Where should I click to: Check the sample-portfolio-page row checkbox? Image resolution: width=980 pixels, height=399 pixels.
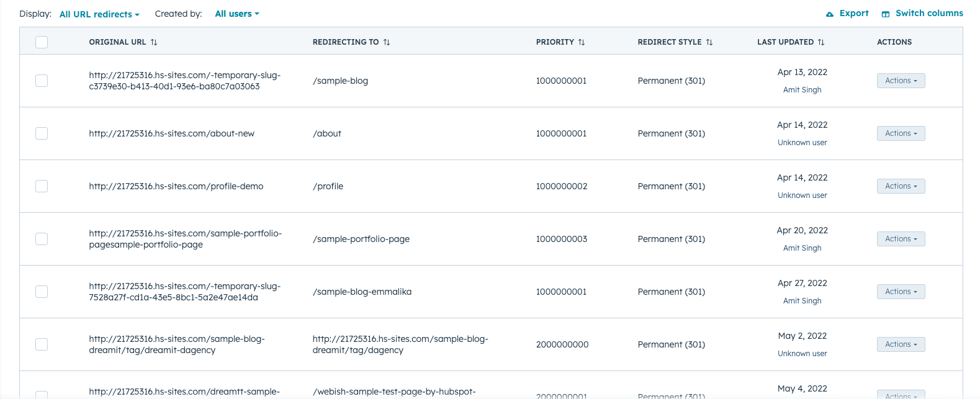click(x=42, y=239)
